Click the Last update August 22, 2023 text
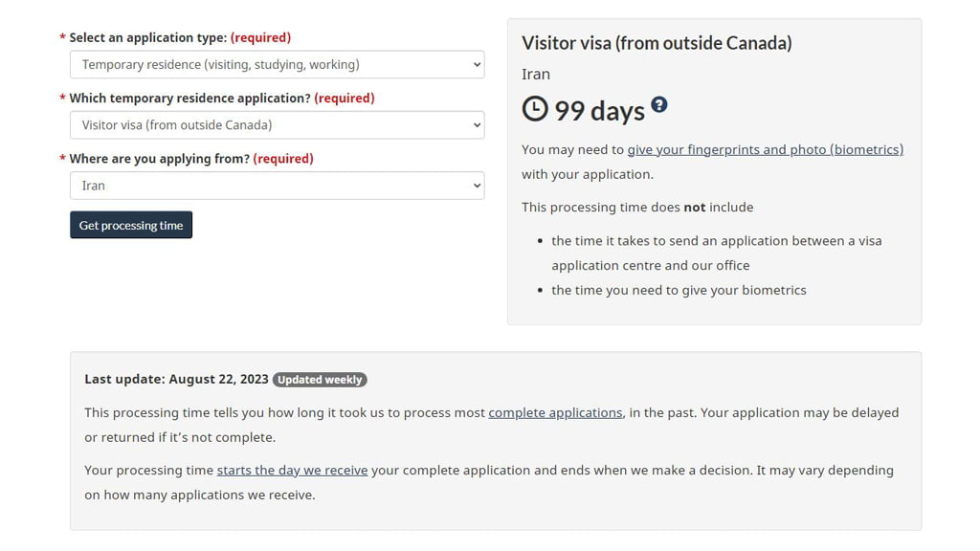This screenshot has width=980, height=551. [x=176, y=379]
